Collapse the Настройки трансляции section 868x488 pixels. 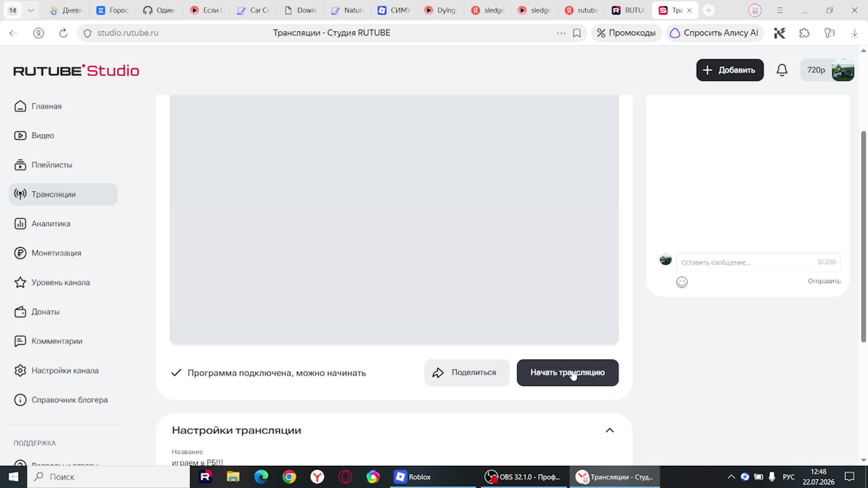[610, 430]
